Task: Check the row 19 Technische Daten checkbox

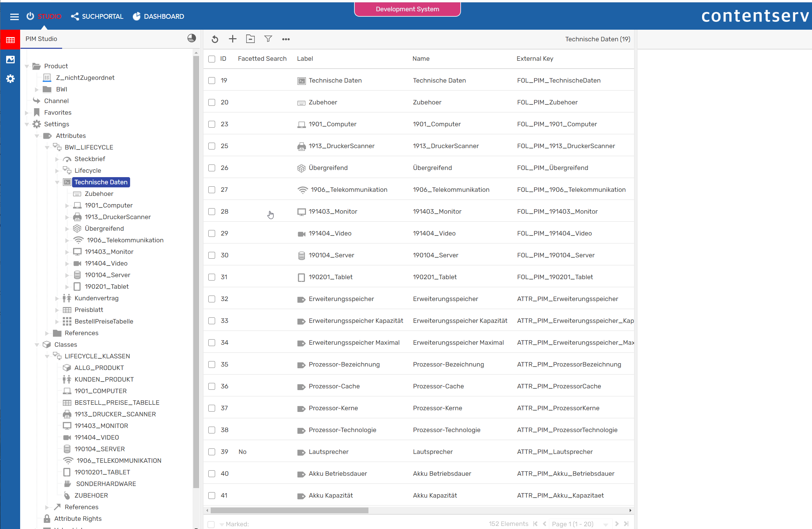Action: coord(212,81)
